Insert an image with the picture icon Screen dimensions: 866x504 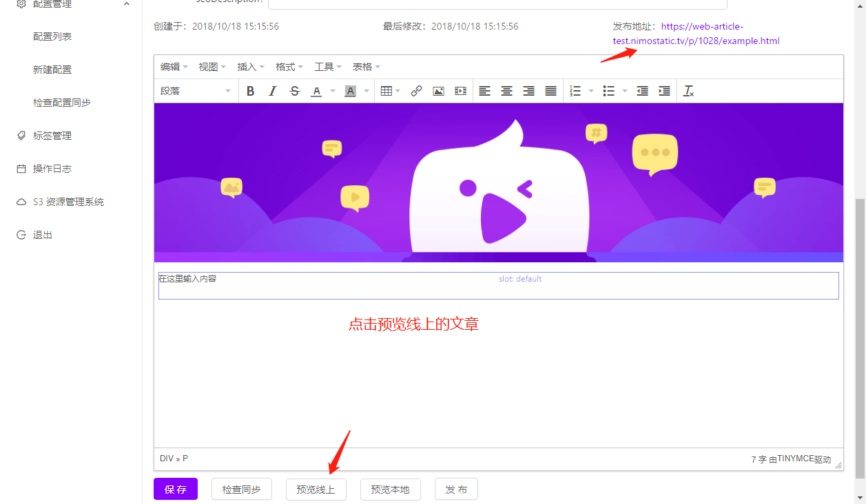[438, 91]
